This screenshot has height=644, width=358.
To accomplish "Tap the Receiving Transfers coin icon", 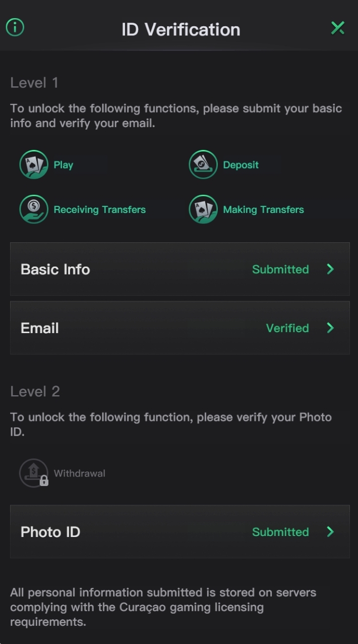I will 34,209.
